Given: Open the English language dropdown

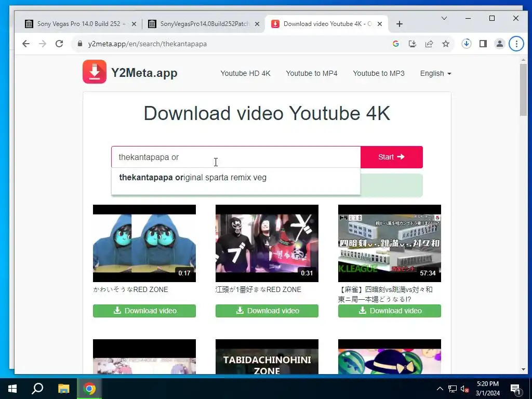Looking at the screenshot, I should point(436,73).
